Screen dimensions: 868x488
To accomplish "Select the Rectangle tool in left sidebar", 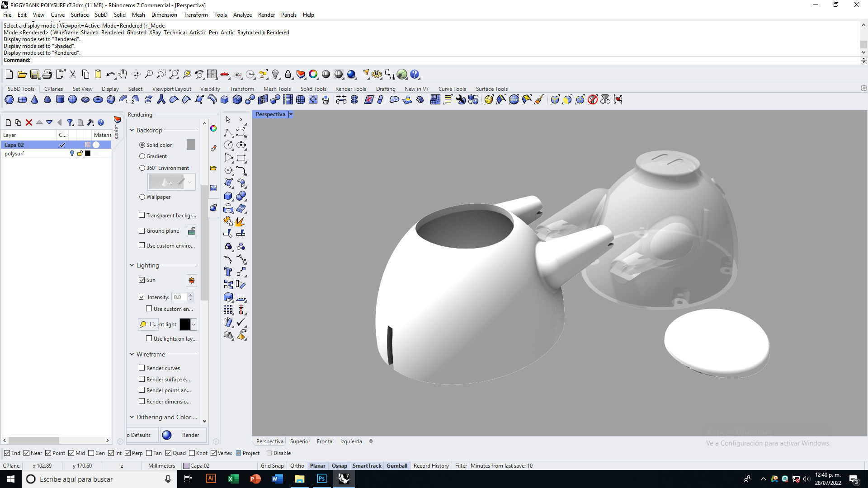I will (241, 158).
